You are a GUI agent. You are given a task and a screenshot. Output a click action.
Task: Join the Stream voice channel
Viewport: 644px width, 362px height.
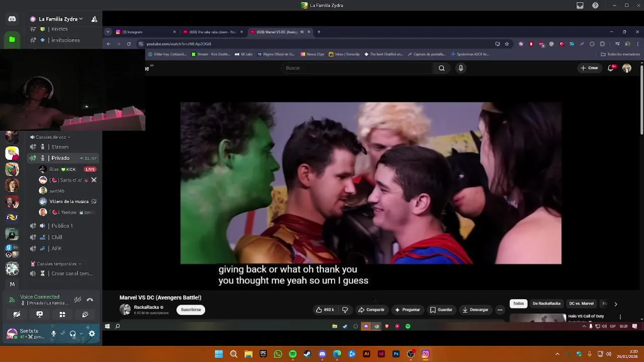(63, 147)
